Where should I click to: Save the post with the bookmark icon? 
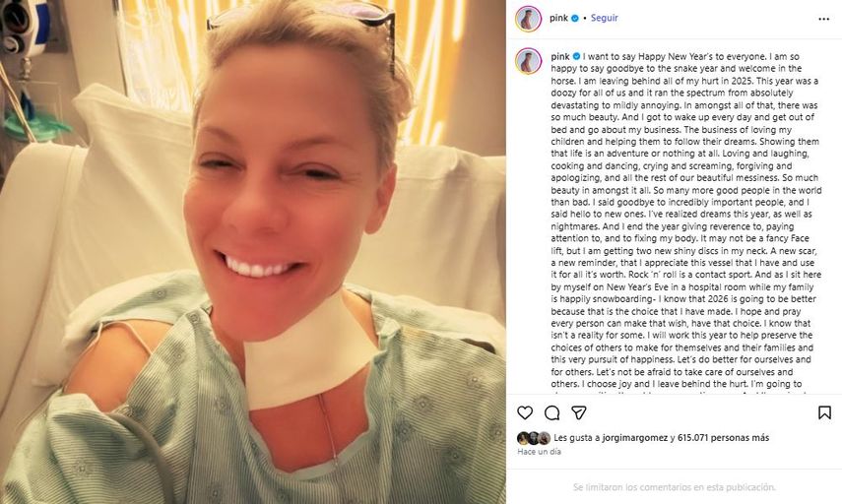pyautogui.click(x=824, y=412)
